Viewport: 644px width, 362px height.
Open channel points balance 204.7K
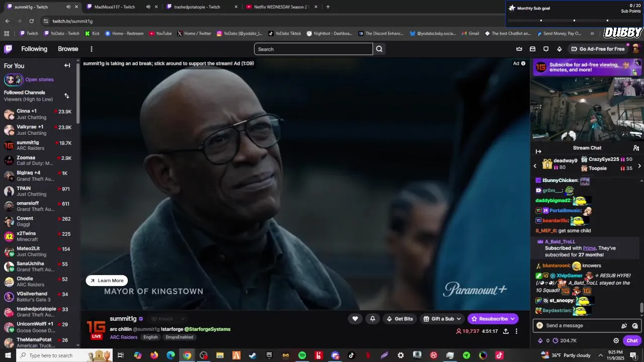click(x=565, y=340)
